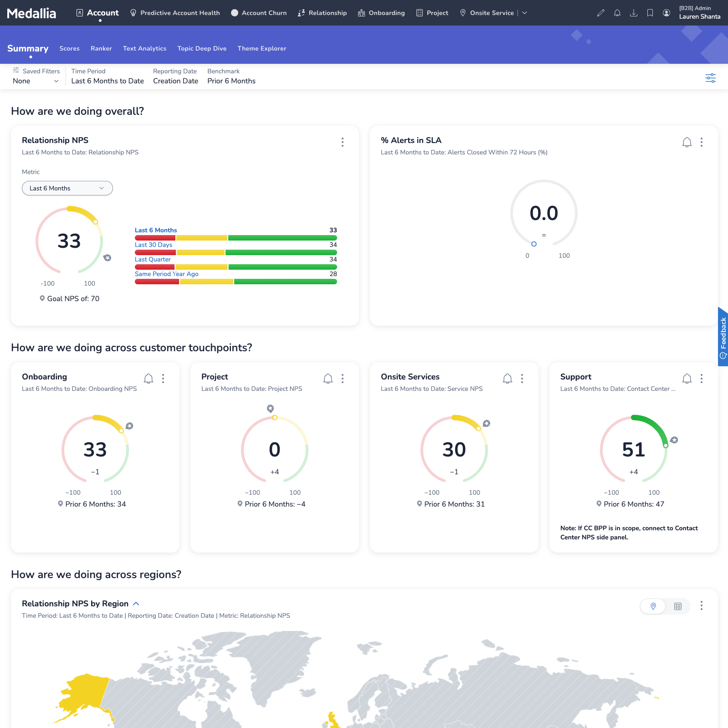Open notifications bell in top navigation bar
Viewport: 728px width, 728px height.
point(617,13)
